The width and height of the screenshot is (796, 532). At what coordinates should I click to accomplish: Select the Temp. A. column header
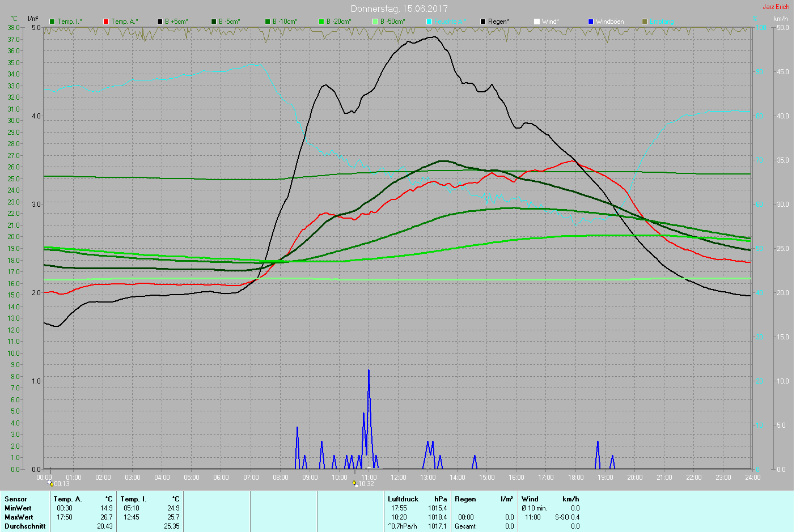click(67, 499)
